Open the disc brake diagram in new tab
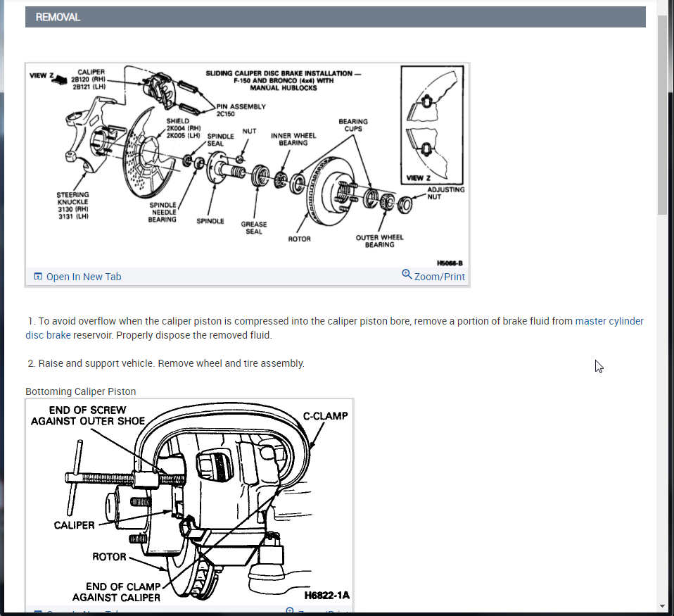 [84, 277]
